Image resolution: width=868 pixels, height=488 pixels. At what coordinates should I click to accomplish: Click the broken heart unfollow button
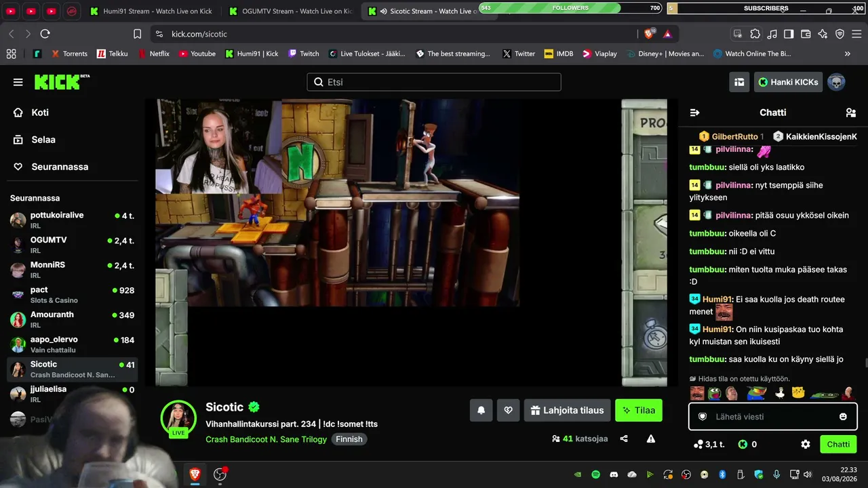[x=508, y=410]
